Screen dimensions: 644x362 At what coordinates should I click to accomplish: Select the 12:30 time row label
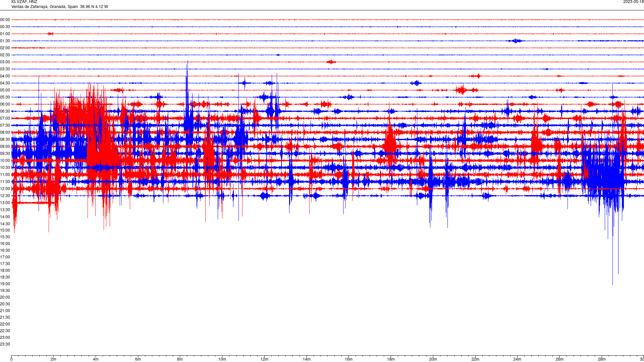point(5,196)
